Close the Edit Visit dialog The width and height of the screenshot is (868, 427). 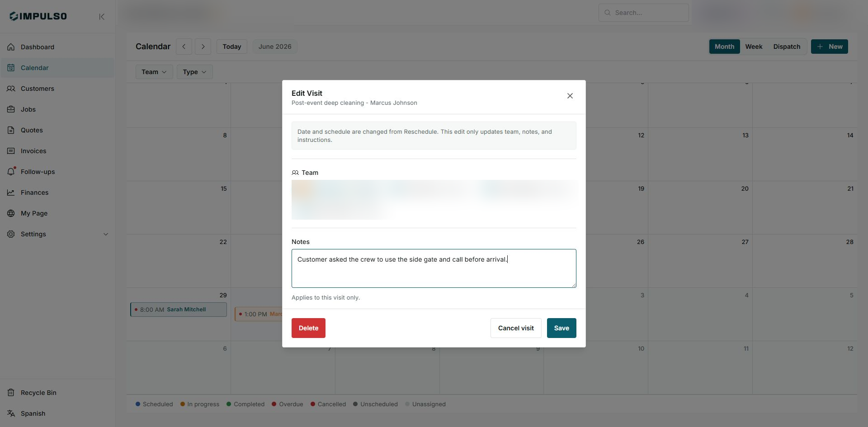pyautogui.click(x=570, y=96)
